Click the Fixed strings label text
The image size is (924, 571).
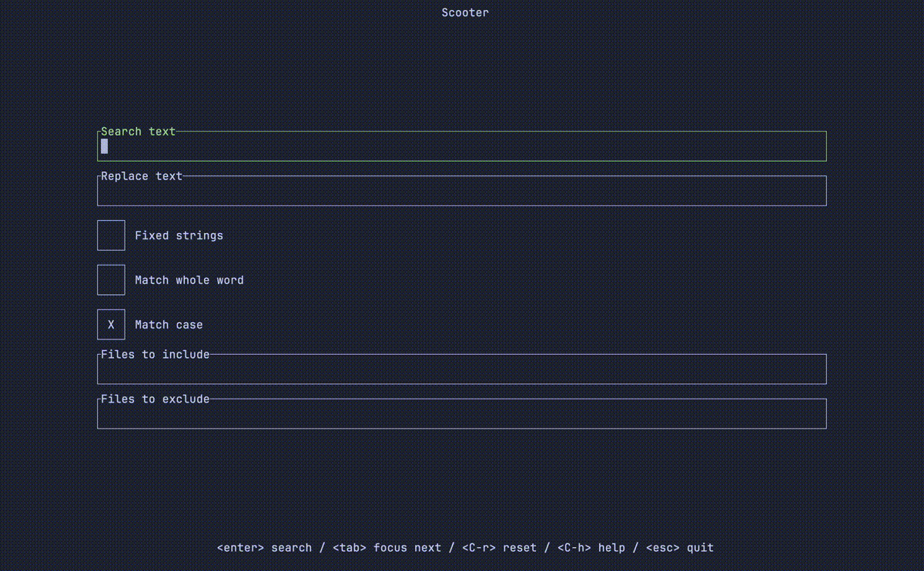click(179, 235)
